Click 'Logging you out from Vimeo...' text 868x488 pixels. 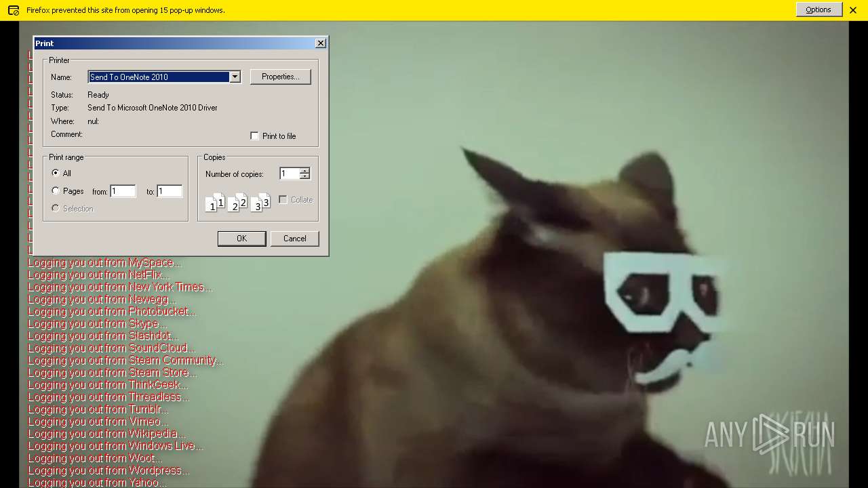pos(98,421)
